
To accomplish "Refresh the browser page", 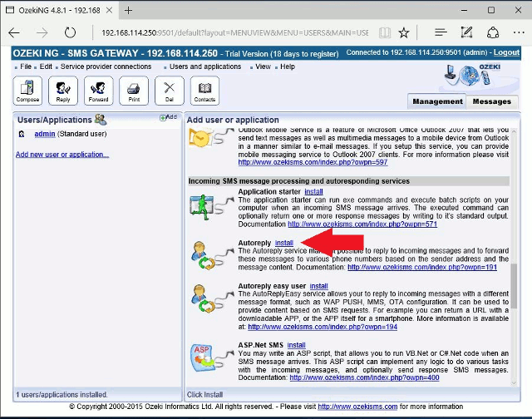I will pos(70,33).
